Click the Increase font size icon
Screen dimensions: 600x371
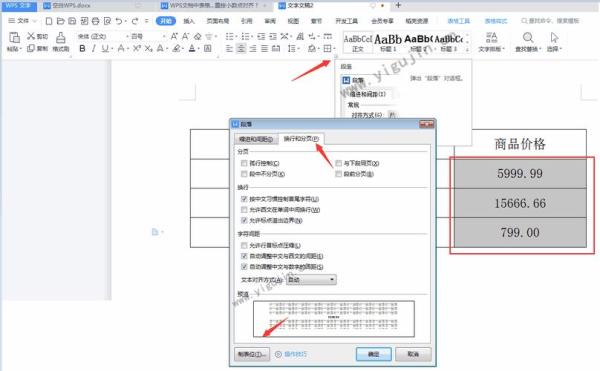(x=174, y=36)
